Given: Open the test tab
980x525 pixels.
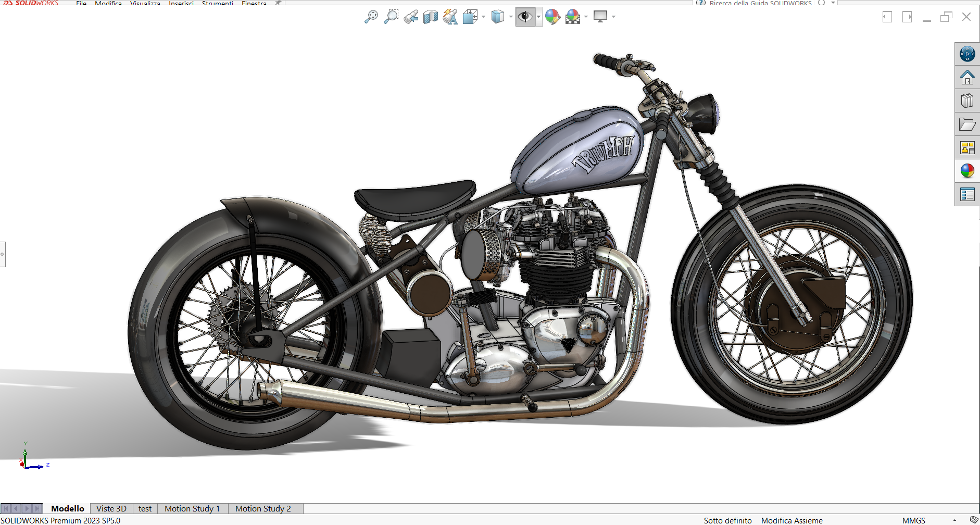Looking at the screenshot, I should tap(145, 508).
